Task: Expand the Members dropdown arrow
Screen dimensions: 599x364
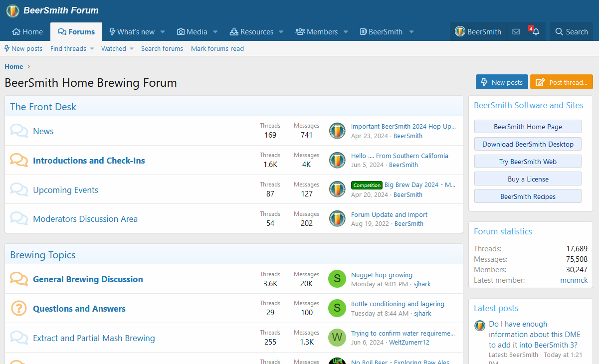Action: tap(346, 32)
